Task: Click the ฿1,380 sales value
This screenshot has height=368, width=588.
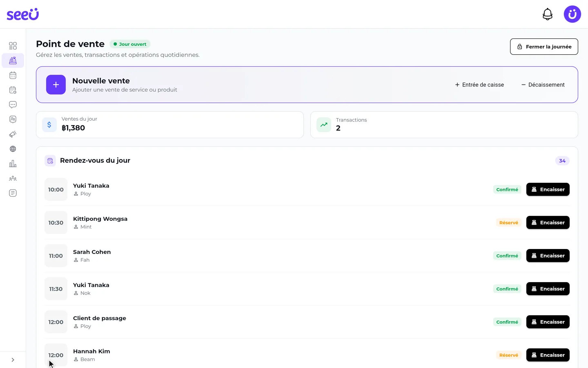Action: [x=73, y=128]
